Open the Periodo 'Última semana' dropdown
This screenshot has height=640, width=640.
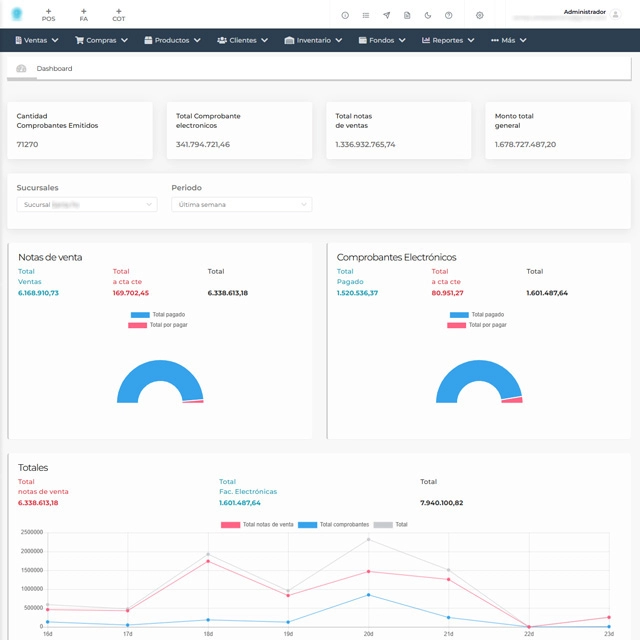coord(241,204)
